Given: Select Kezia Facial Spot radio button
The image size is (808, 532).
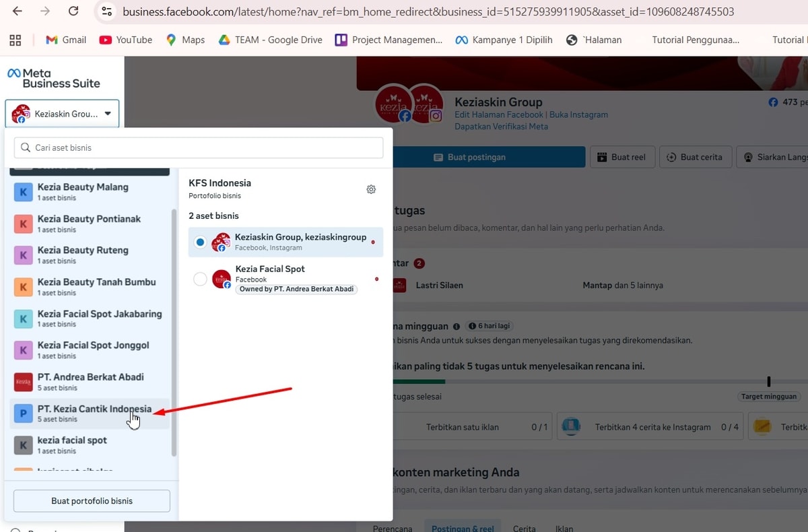Looking at the screenshot, I should [x=200, y=279].
